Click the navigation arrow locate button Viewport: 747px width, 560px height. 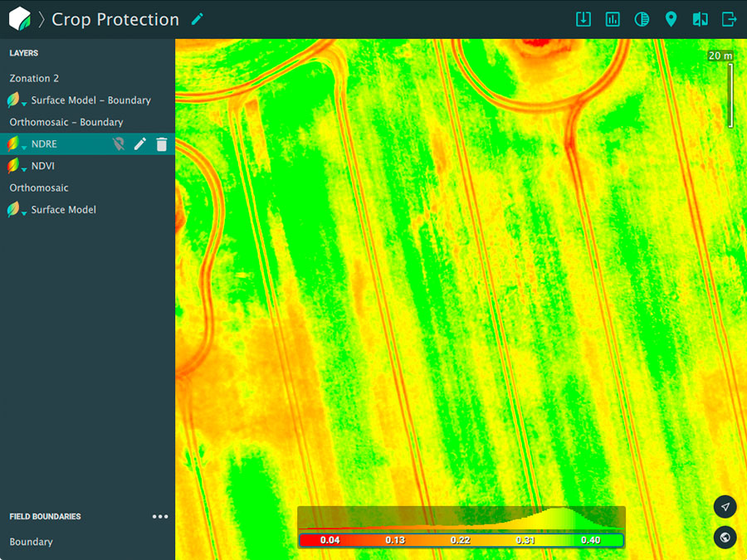pyautogui.click(x=725, y=507)
